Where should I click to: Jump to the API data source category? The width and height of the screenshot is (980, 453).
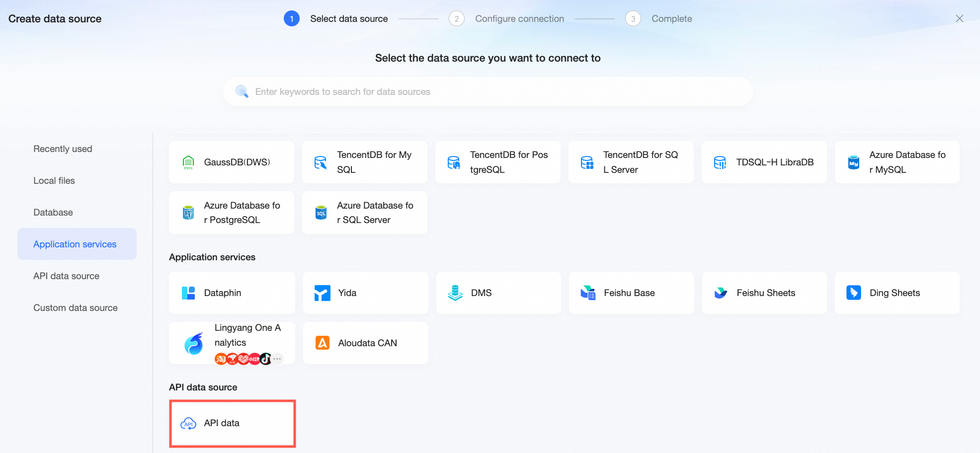click(77, 276)
